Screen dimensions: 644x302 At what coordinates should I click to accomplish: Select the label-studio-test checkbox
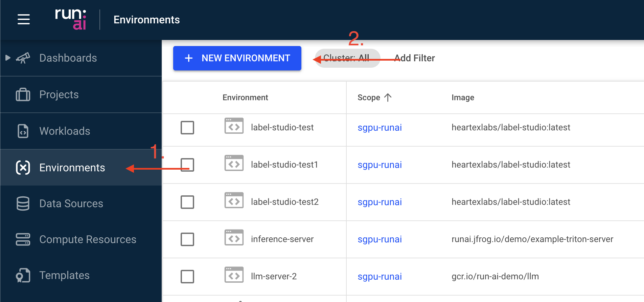pos(187,128)
